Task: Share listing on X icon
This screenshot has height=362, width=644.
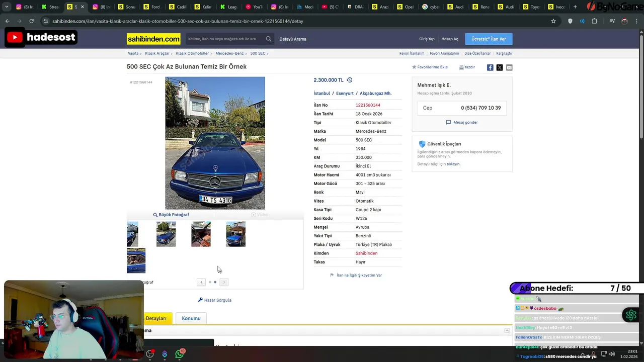Action: (500, 67)
